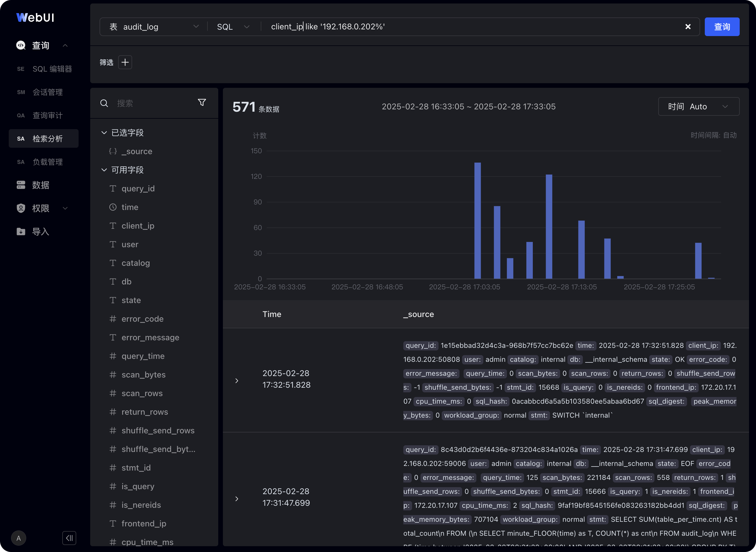
Task: Collapse the 可用字段 section
Action: point(104,170)
